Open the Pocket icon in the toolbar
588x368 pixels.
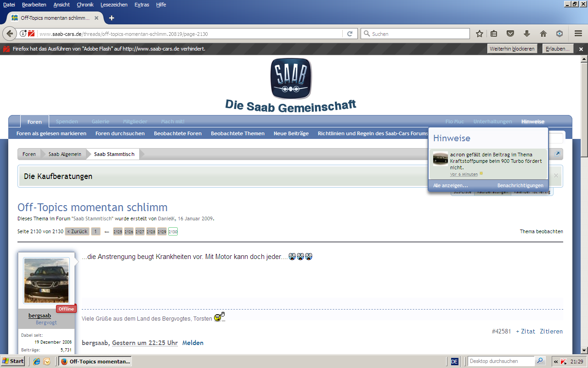click(x=510, y=34)
